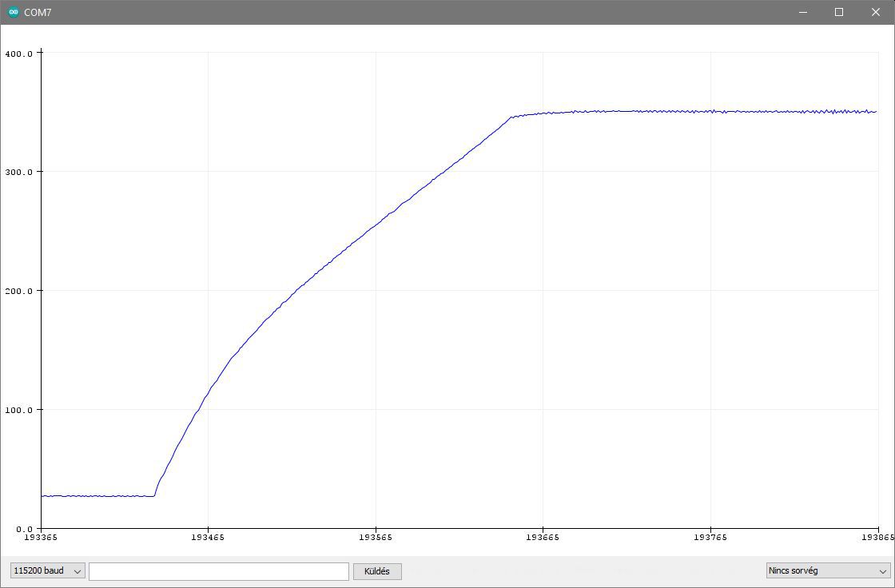Click the serial message input field

[x=219, y=571]
